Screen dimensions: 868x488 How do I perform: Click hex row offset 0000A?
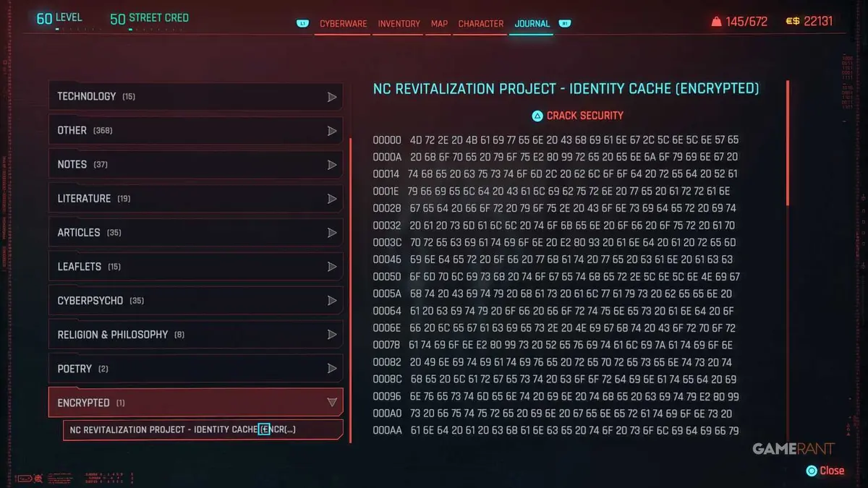point(387,157)
